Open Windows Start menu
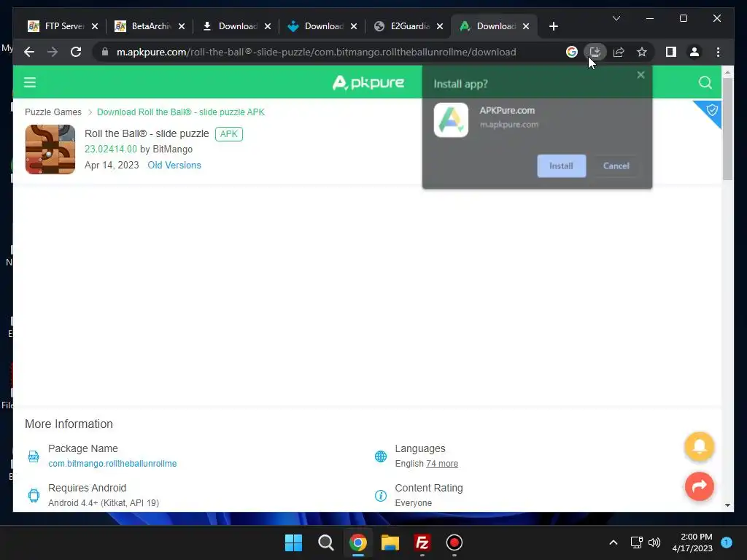 pyautogui.click(x=293, y=542)
